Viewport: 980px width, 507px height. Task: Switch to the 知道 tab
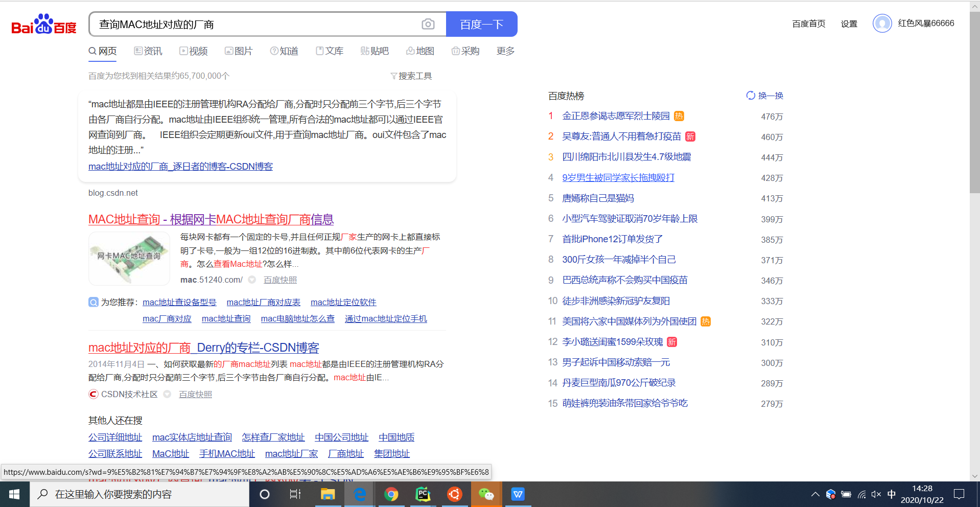284,51
